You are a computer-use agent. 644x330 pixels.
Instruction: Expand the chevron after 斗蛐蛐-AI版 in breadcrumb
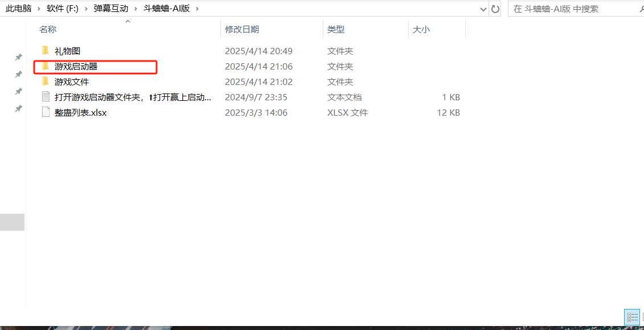[x=198, y=9]
